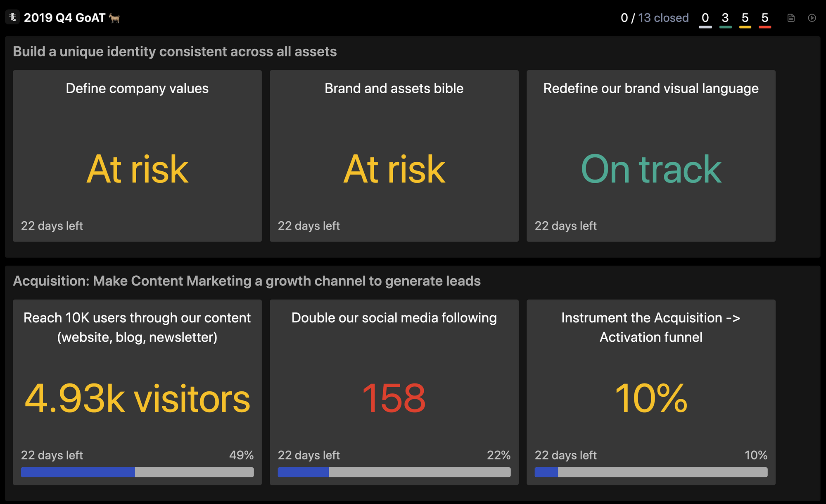Open Redefine our brand visual language card
826x504 pixels.
[651, 88]
